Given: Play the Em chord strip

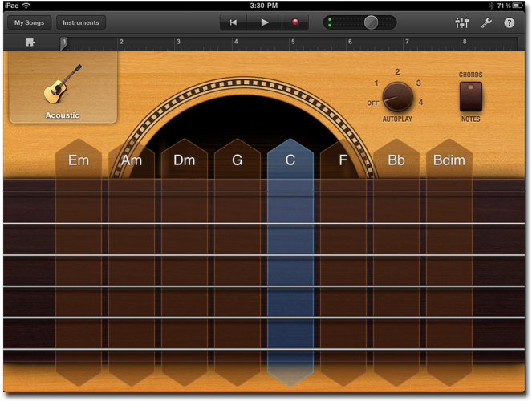Looking at the screenshot, I should tap(79, 262).
